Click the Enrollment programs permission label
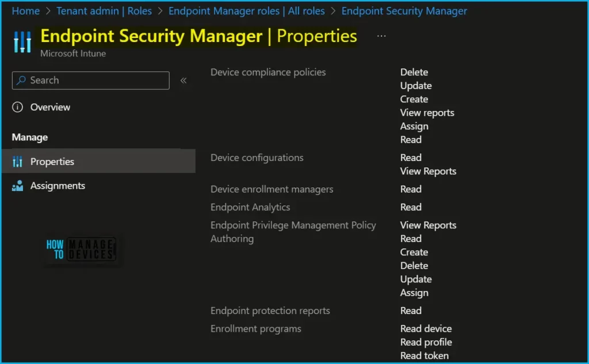 pos(255,328)
